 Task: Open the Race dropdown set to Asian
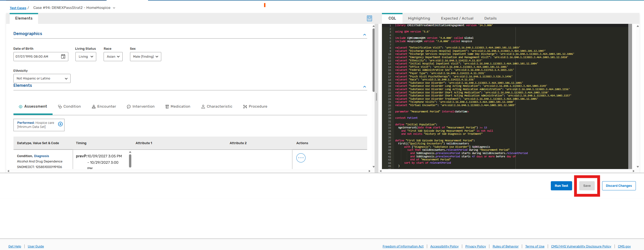coord(113,57)
